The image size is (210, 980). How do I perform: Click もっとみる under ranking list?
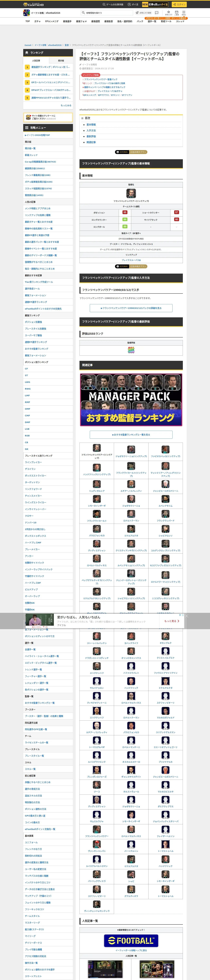[66, 105]
